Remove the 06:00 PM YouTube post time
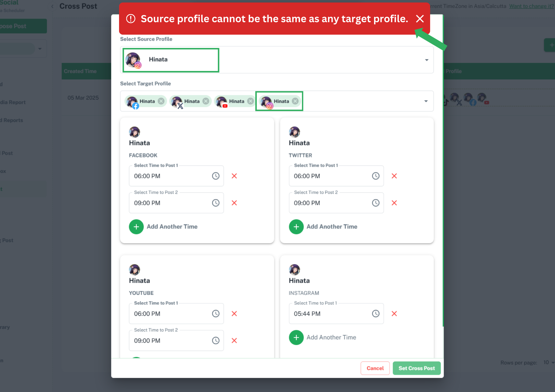 click(x=234, y=313)
